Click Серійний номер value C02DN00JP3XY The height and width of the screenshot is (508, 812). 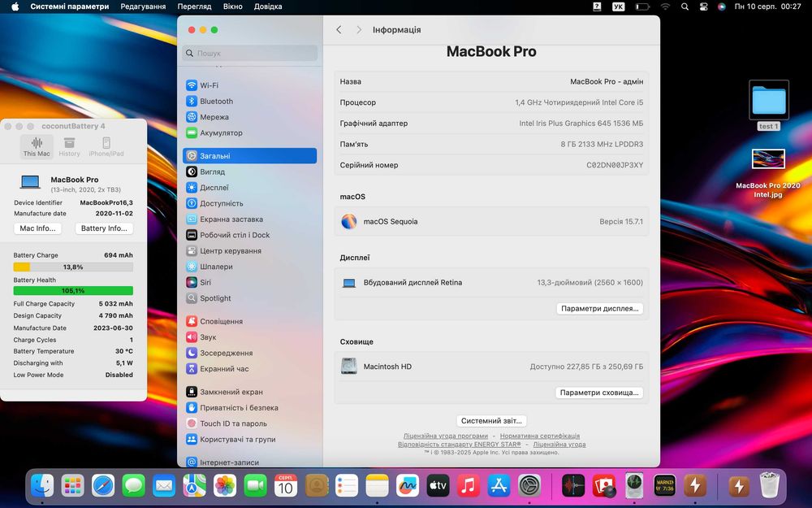tap(614, 165)
